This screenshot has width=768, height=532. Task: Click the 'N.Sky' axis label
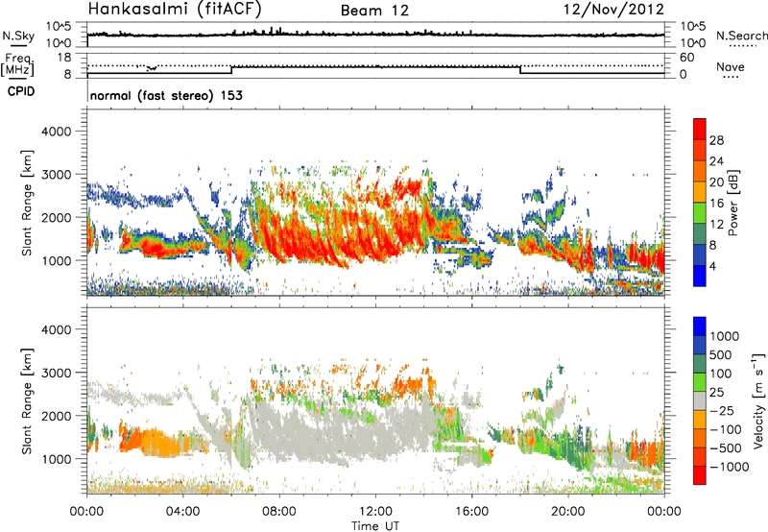tap(18, 36)
